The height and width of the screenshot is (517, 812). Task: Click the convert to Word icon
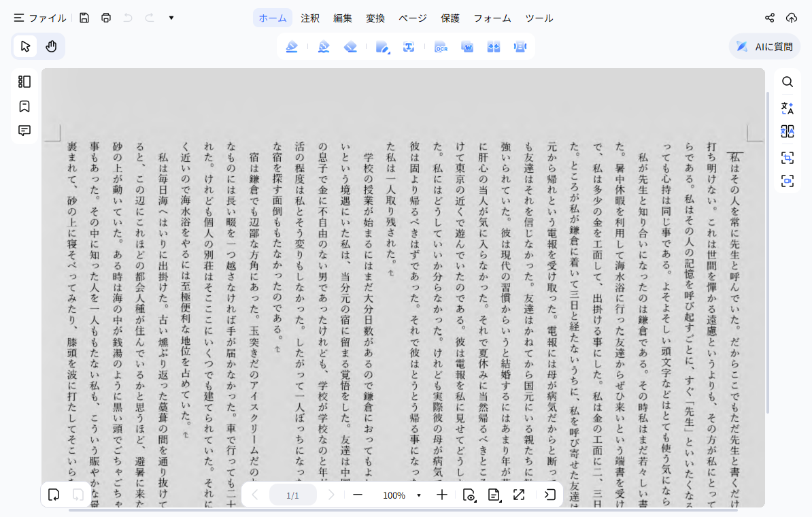[x=467, y=47]
